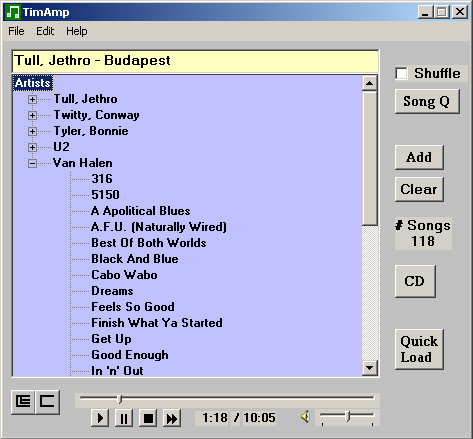The width and height of the screenshot is (473, 439).
Task: Collapse the Van Halen artist node
Action: (32, 163)
